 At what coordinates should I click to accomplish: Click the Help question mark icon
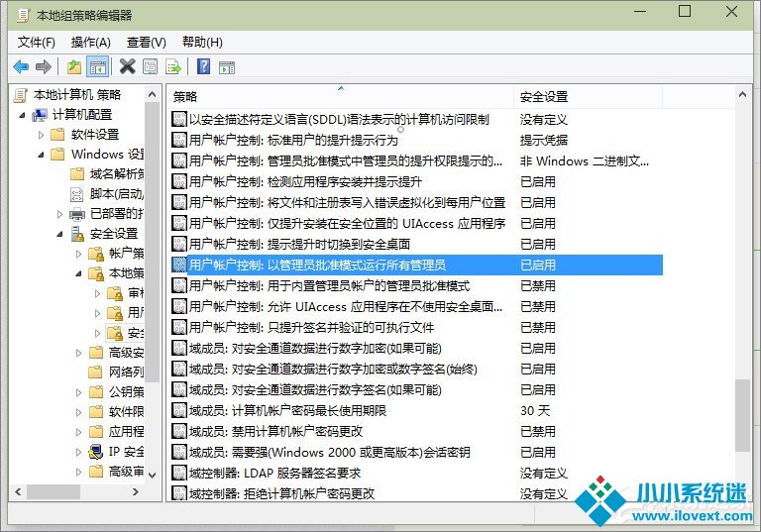(x=204, y=66)
